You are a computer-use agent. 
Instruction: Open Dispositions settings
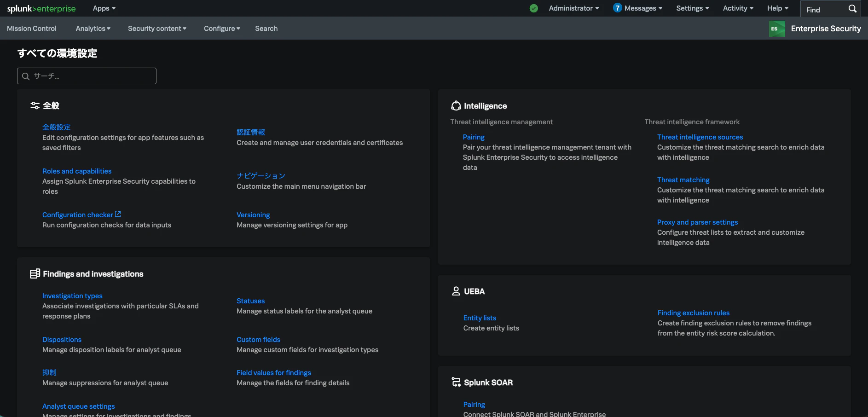pyautogui.click(x=62, y=340)
